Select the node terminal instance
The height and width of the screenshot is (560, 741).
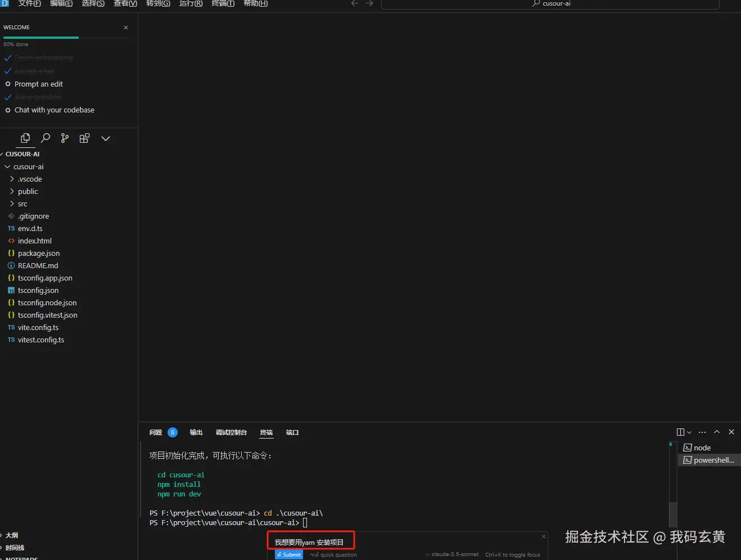coord(709,448)
